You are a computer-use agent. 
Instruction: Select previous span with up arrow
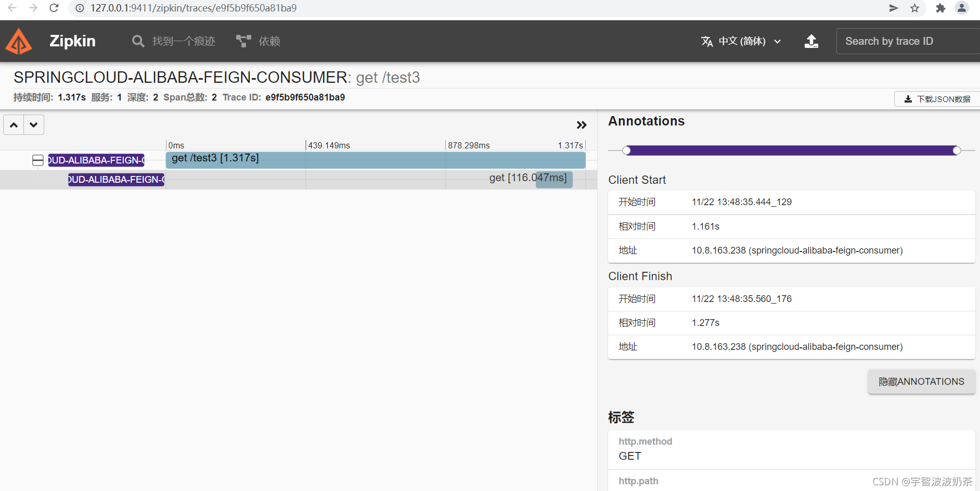(14, 125)
